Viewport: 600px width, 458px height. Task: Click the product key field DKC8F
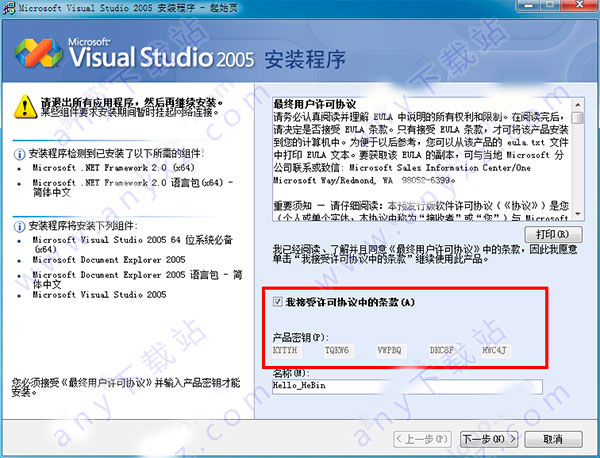tap(443, 350)
